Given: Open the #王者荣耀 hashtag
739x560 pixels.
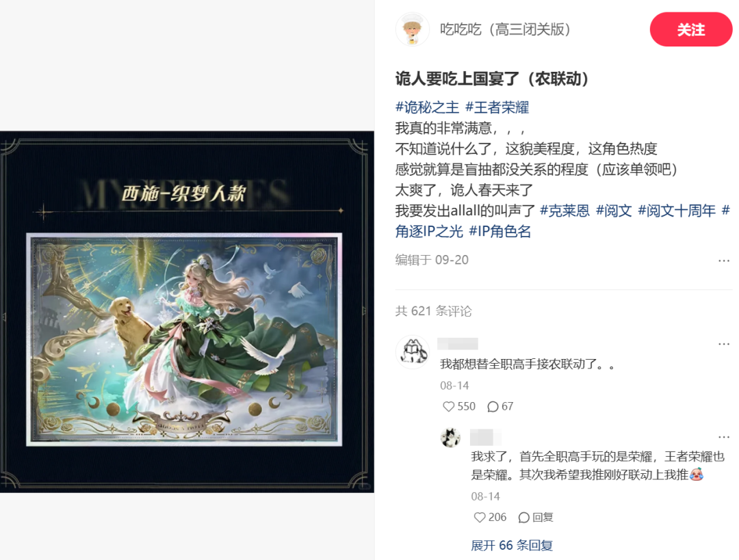Looking at the screenshot, I should coord(497,107).
